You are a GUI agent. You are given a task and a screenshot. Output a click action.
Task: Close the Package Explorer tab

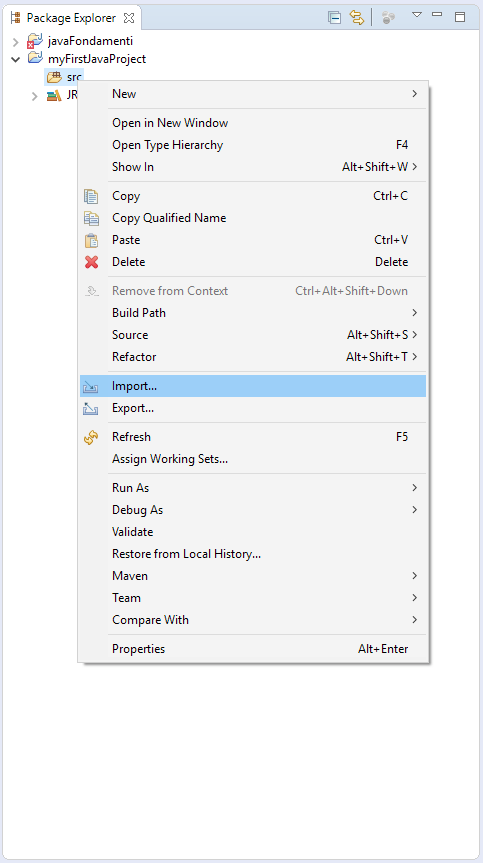[x=129, y=18]
